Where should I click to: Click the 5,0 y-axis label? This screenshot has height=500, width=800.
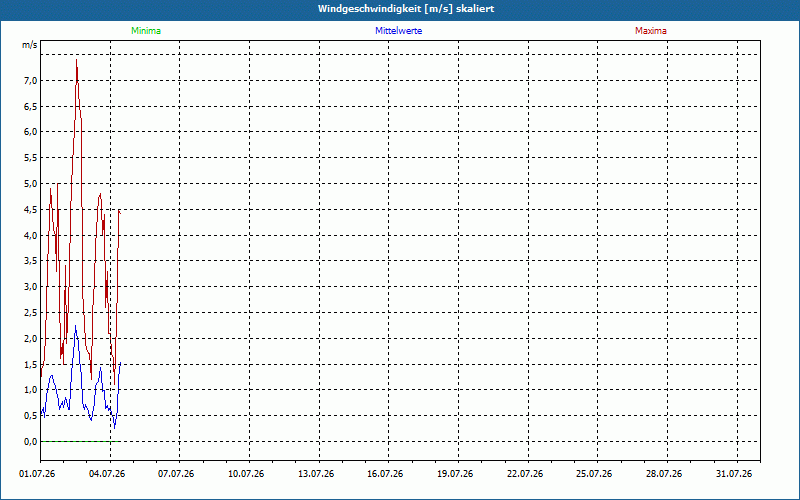[x=31, y=184]
